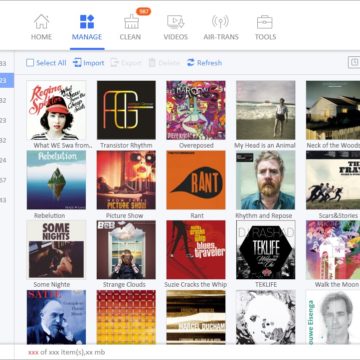Select Neck of the Woods album cover
The height and width of the screenshot is (360, 360).
pyautogui.click(x=333, y=110)
